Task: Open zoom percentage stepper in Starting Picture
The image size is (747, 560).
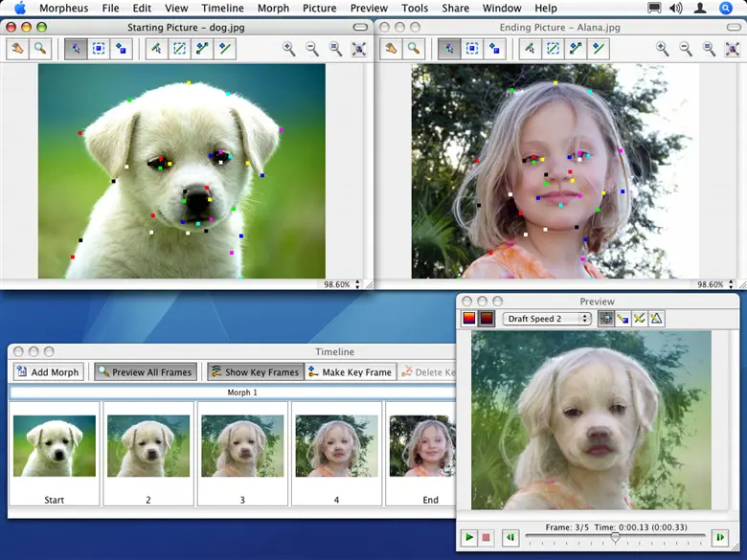Action: pyautogui.click(x=357, y=284)
